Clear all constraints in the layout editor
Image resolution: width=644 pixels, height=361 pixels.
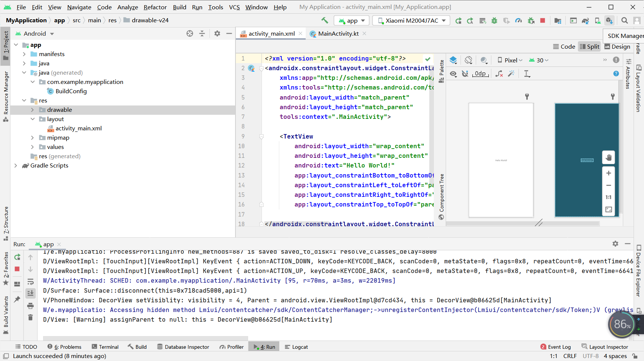(499, 74)
